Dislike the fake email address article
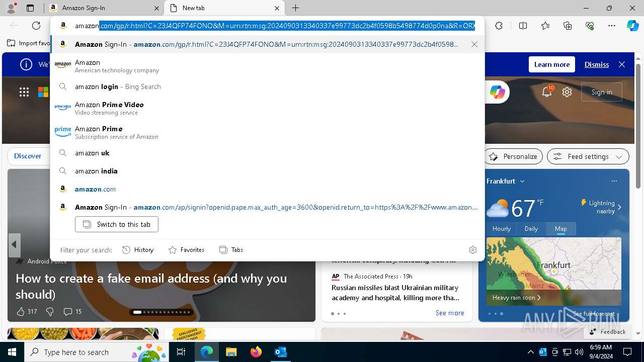The image size is (644, 362). coord(50,312)
